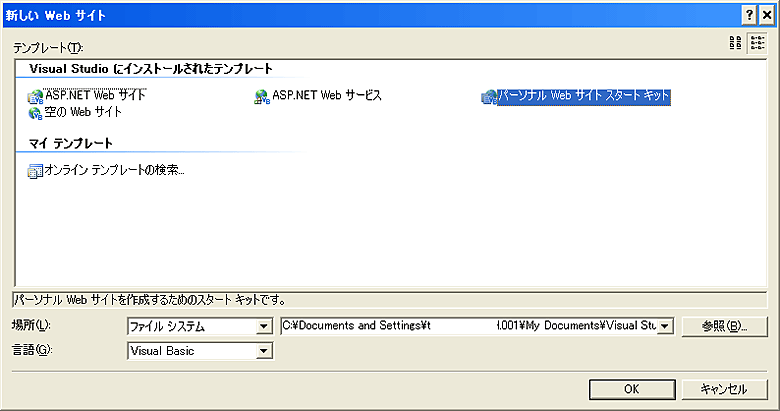
Task: Click inside the C:\Documents and Settings path field
Action: (x=468, y=326)
